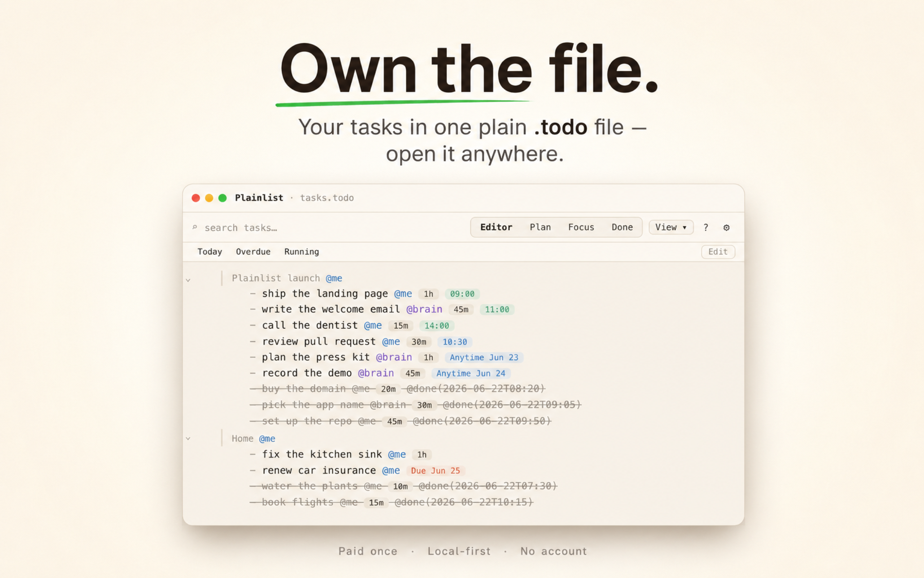Click the 11:00 time badge
This screenshot has height=578, width=924.
click(497, 309)
